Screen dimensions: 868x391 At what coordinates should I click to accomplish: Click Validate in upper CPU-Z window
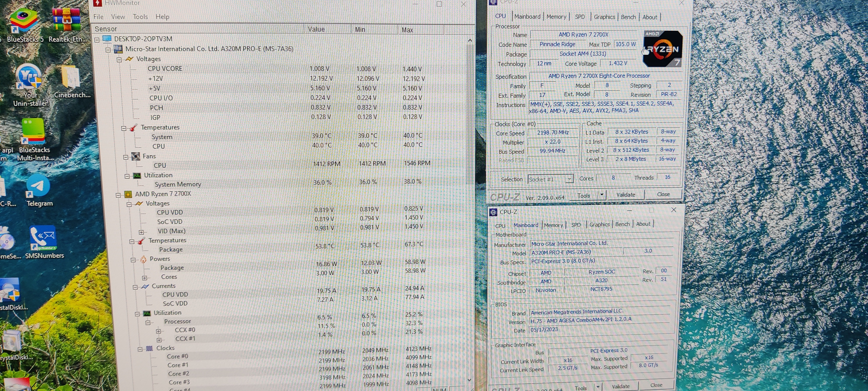coord(625,195)
